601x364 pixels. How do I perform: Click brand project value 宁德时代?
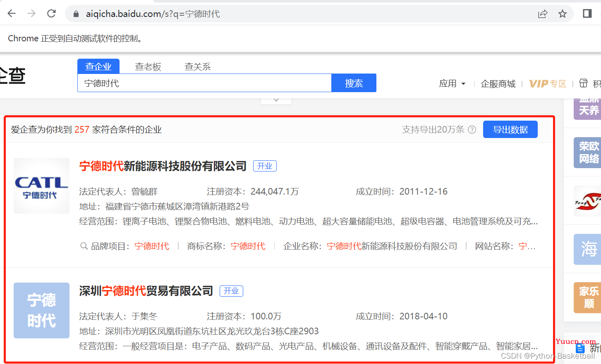(152, 246)
